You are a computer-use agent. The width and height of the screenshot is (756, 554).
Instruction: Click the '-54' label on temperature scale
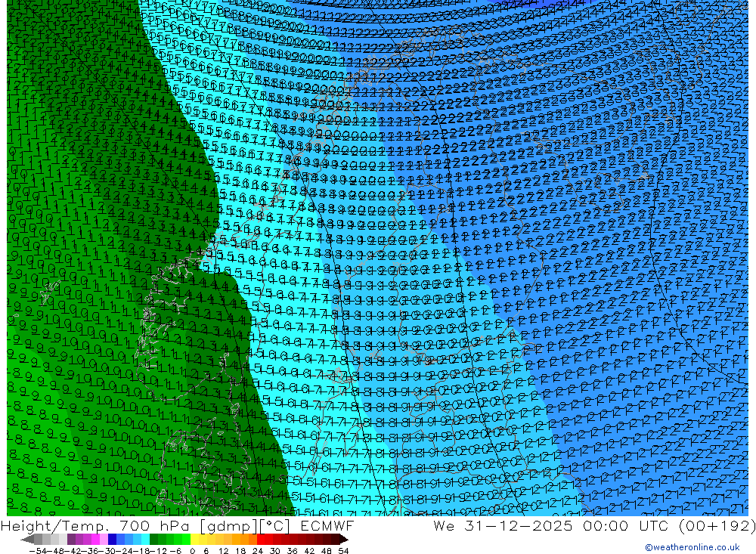pos(38,551)
